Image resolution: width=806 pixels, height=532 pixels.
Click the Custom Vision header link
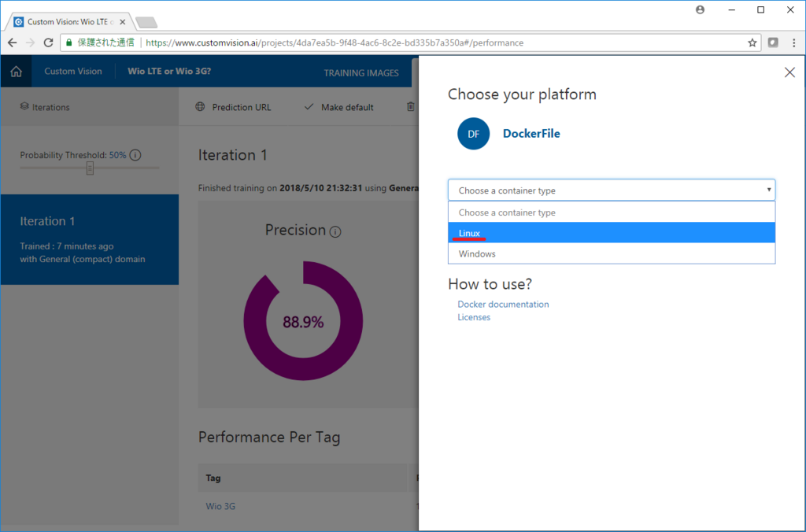[73, 72]
